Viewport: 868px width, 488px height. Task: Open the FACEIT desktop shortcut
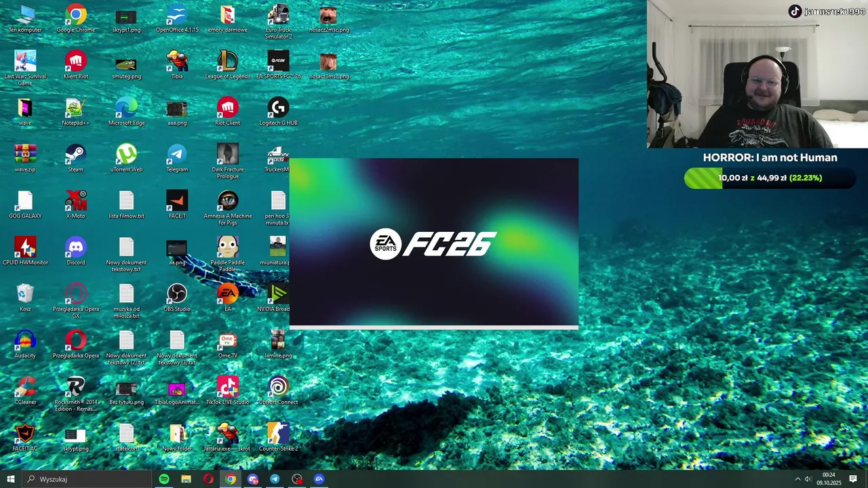tap(177, 205)
